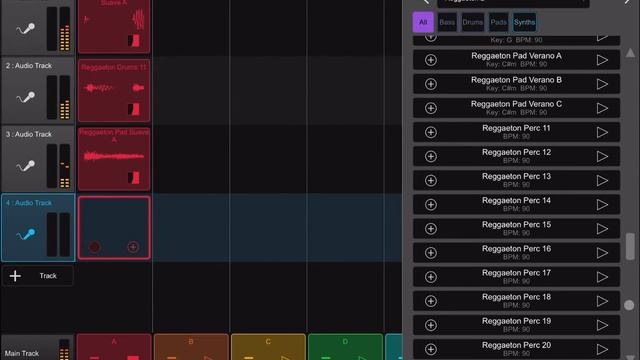Select Reggaeton Pad Suave A clip on track 3

click(x=114, y=159)
